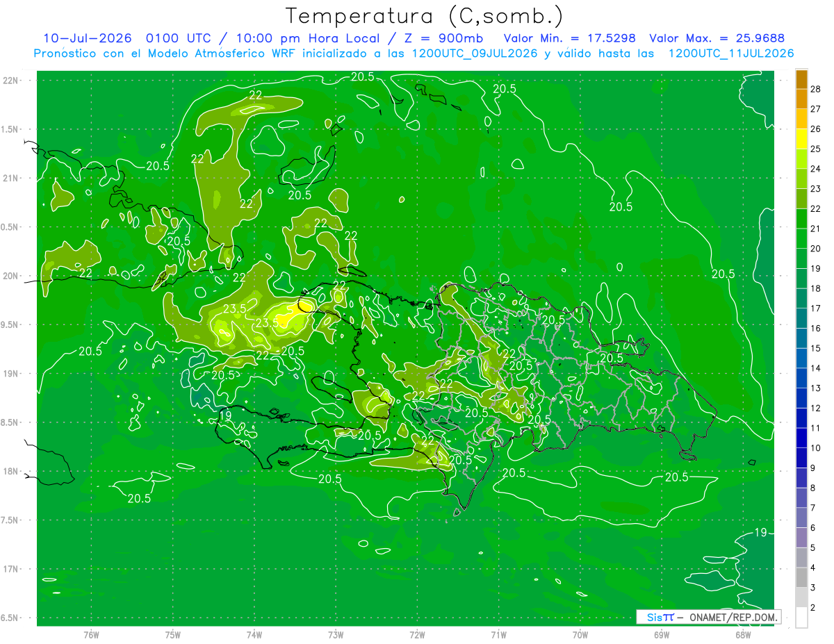Click the initialization time '1200UTC_09JUL2026'
The width and height of the screenshot is (834, 644).
click(x=475, y=53)
